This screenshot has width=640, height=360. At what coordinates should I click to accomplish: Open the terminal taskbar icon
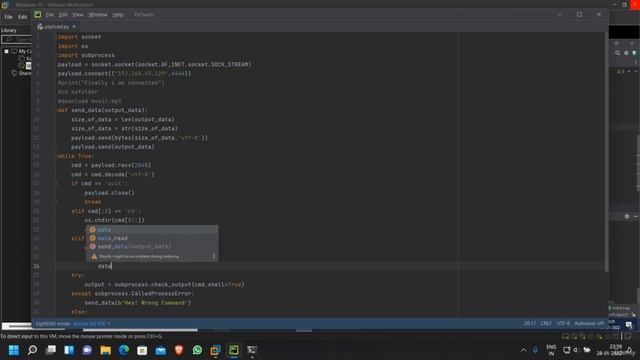252,350
